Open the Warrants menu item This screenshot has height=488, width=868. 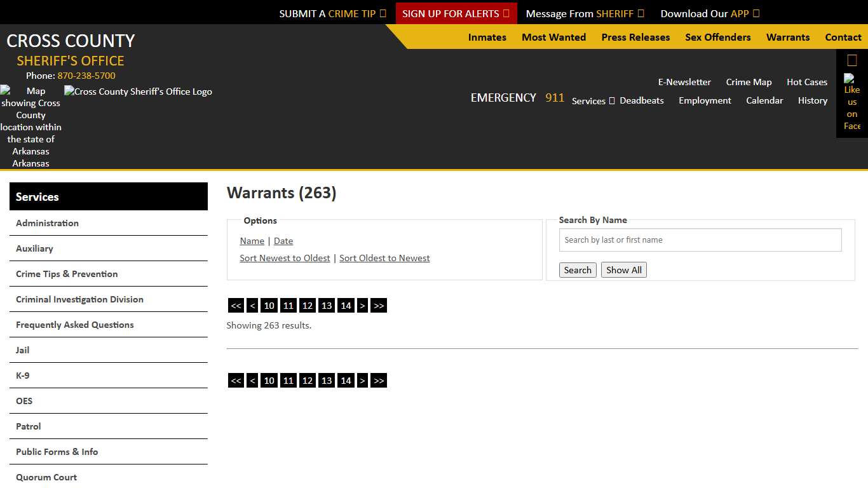pyautogui.click(x=788, y=37)
